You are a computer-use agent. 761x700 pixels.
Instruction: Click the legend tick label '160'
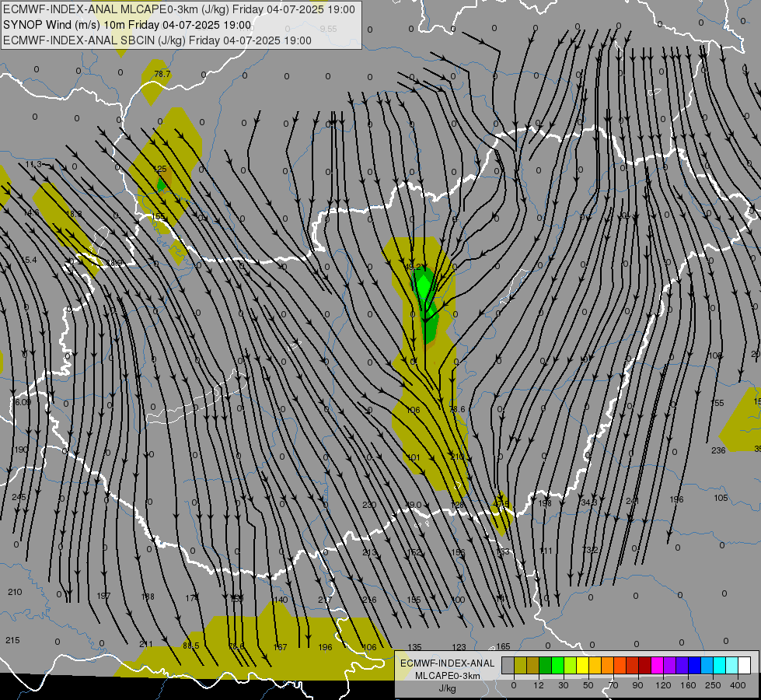pyautogui.click(x=688, y=685)
